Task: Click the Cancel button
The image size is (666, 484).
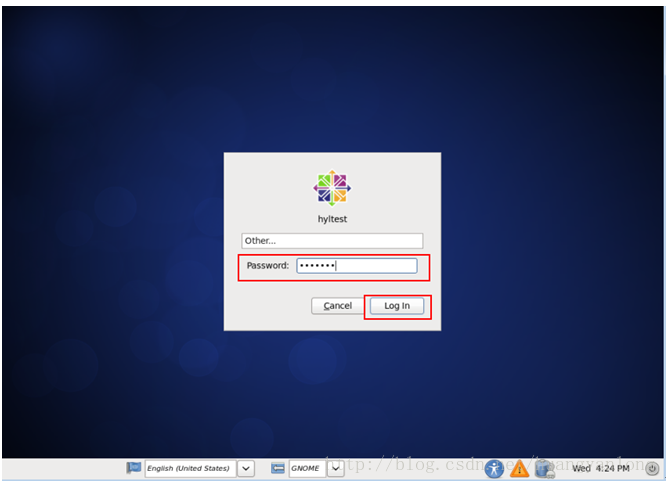Action: tap(338, 306)
